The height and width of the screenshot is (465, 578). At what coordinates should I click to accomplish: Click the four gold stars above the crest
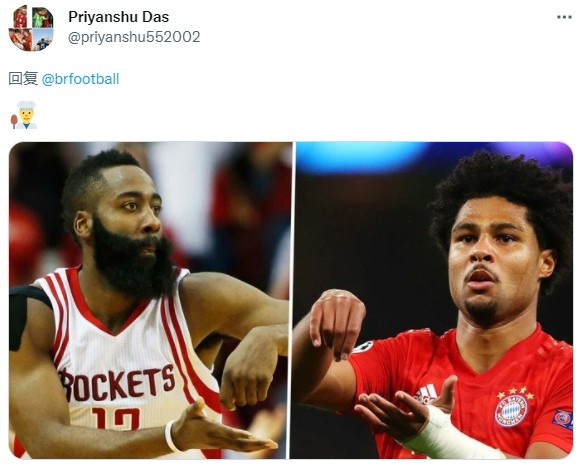tap(515, 393)
